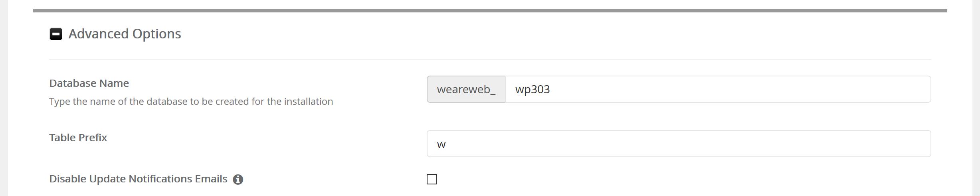Open the info tooltip beside Disable Update Notifications Emails
The width and height of the screenshot is (980, 196).
(238, 180)
